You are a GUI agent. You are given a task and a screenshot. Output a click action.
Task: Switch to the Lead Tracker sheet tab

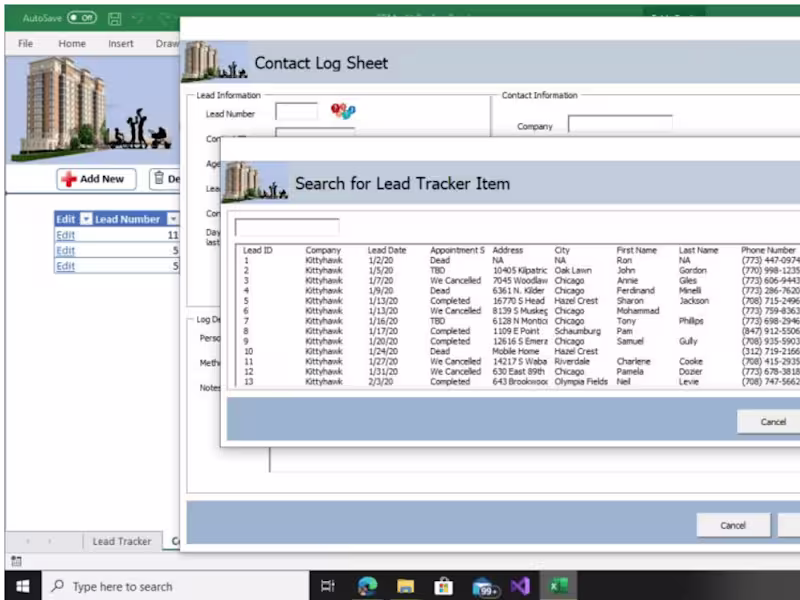[x=122, y=541]
